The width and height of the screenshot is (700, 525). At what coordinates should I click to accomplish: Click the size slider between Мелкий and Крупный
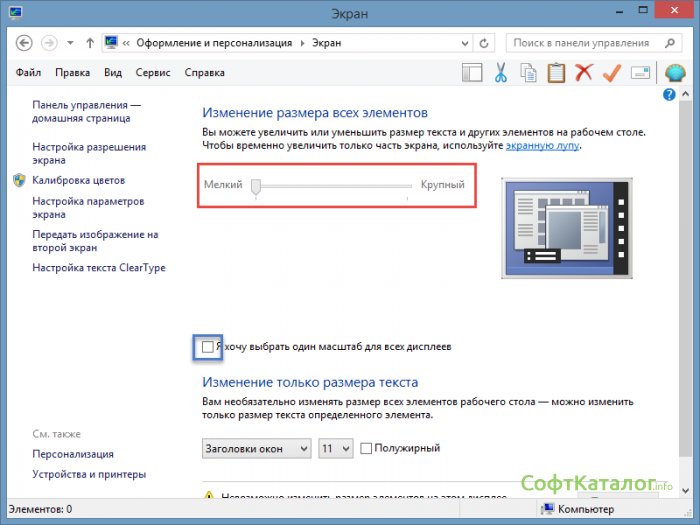click(x=332, y=186)
